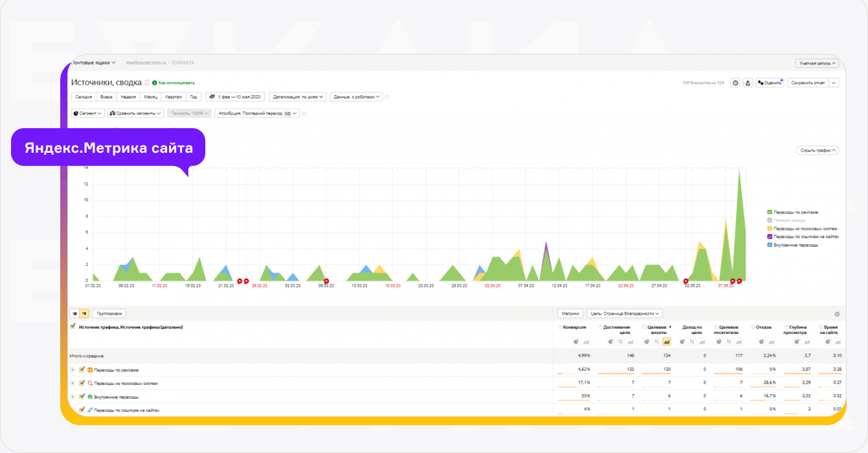868x453 pixels.
Task: Switch to flat list view icon
Action: click(x=74, y=313)
